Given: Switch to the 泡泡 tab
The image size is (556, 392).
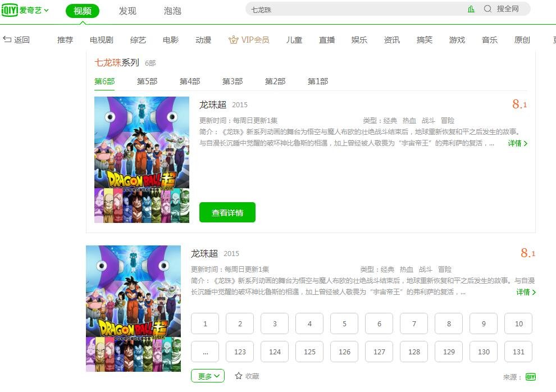Looking at the screenshot, I should [x=172, y=10].
